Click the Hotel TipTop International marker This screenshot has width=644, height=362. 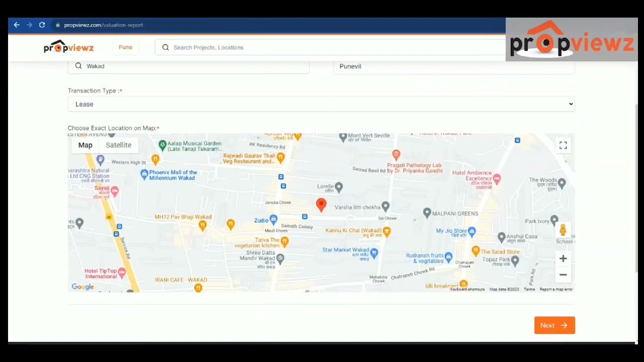121,274
